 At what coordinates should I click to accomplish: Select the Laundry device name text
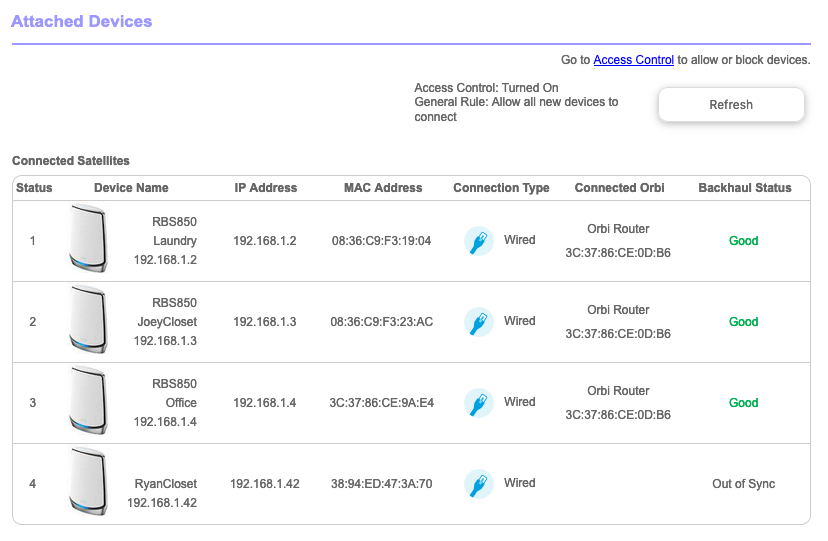[174, 241]
